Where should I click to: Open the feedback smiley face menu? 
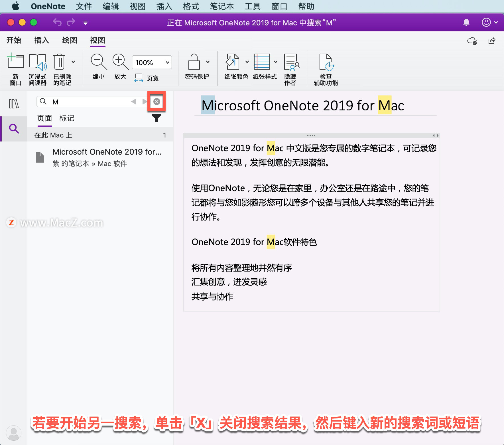coord(489,22)
